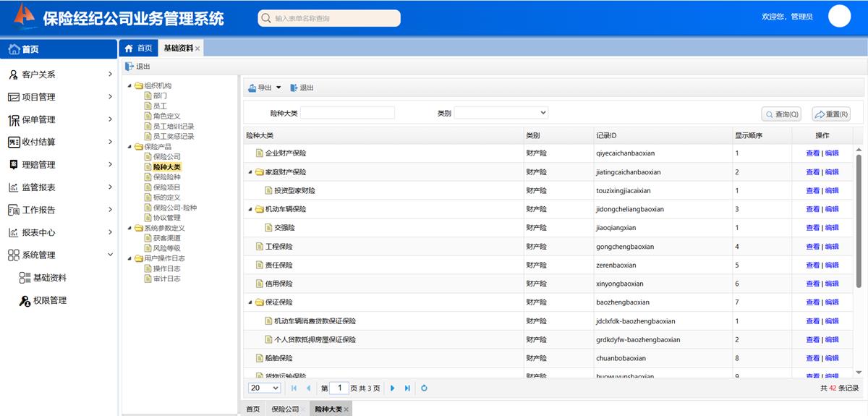Open page size dropdown showing 20
Screen dimensions: 868x416
pos(264,388)
